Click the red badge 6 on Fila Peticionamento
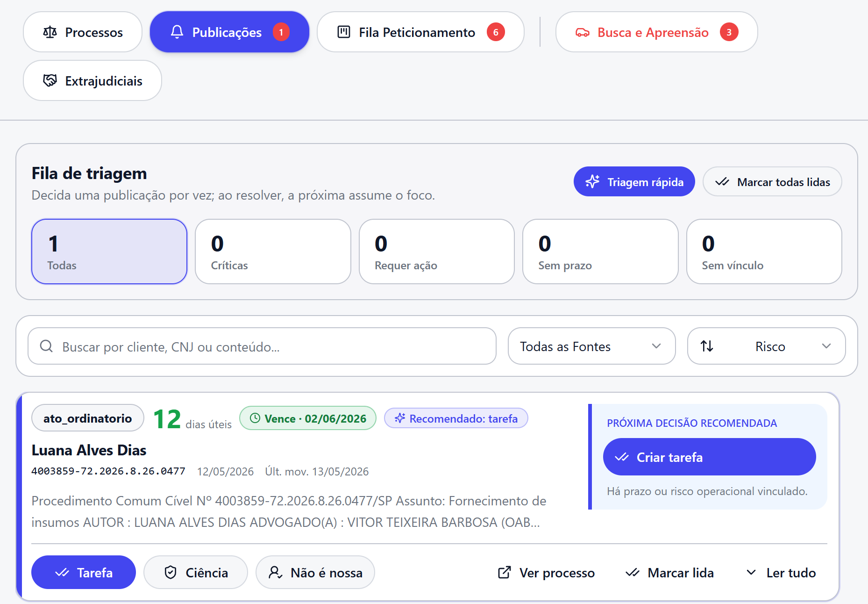868x604 pixels. (496, 32)
